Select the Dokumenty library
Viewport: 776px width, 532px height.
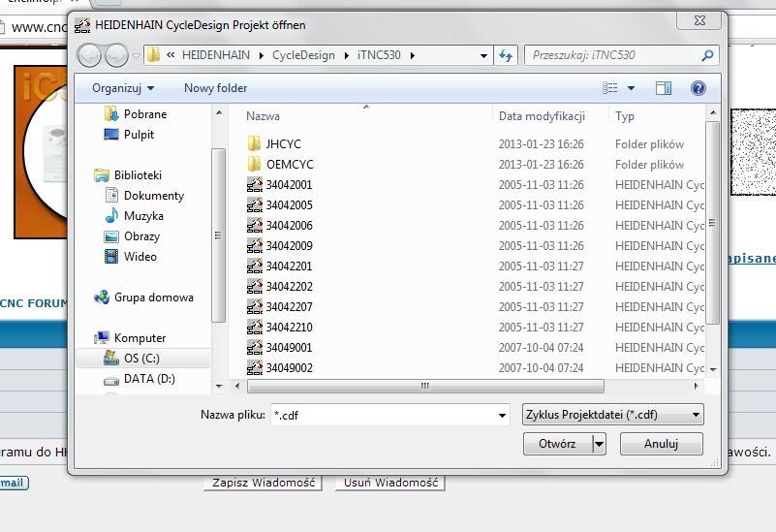coord(144,196)
